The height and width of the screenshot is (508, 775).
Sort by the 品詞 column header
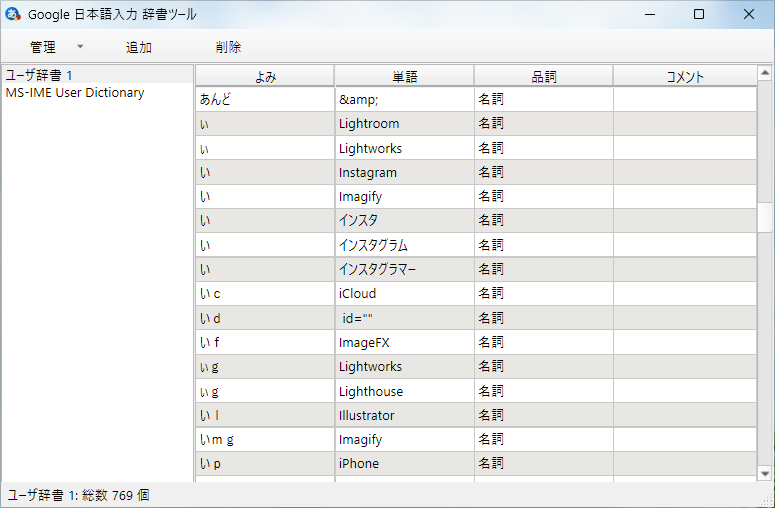[x=544, y=76]
